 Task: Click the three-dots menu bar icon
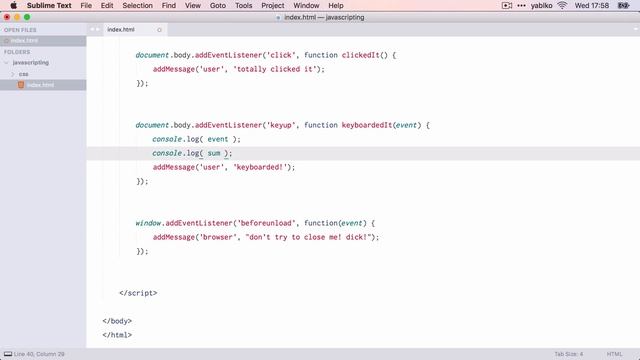point(521,5)
